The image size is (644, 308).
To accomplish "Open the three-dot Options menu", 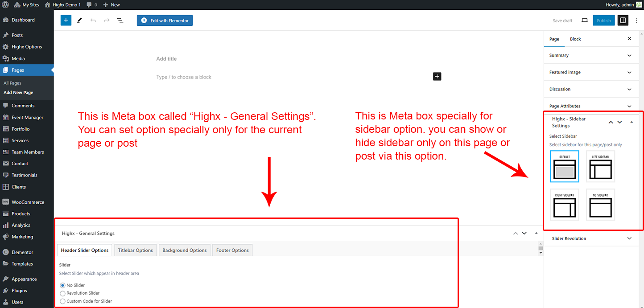I will 636,21.
